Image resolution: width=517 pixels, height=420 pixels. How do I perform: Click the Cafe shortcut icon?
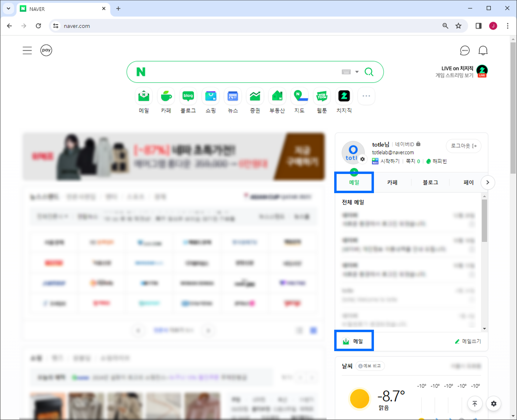pyautogui.click(x=166, y=96)
